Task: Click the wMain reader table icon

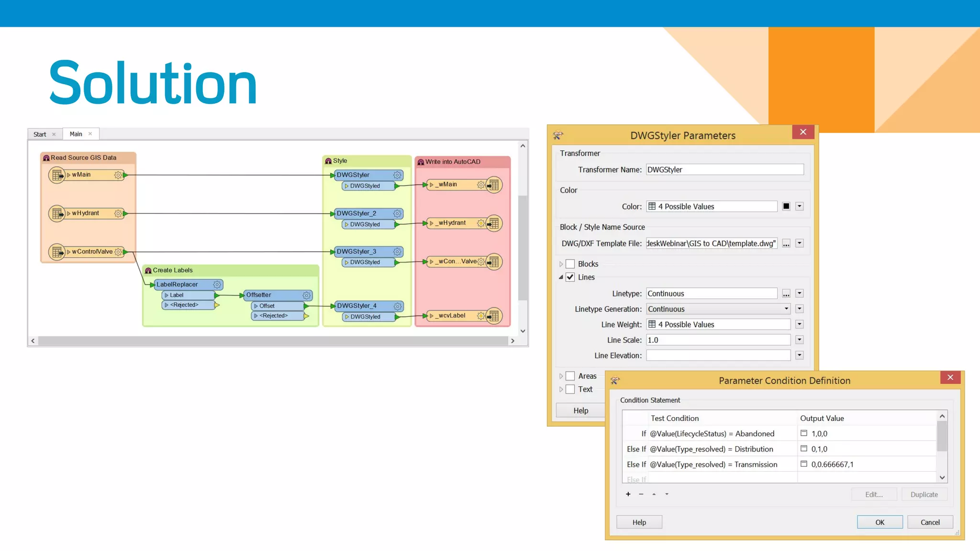Action: coord(57,175)
